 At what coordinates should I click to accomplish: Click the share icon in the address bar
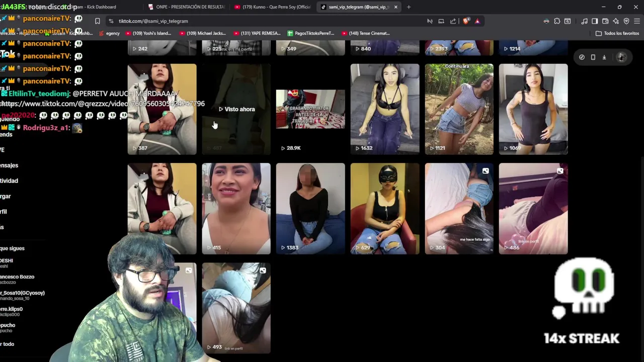(x=453, y=21)
